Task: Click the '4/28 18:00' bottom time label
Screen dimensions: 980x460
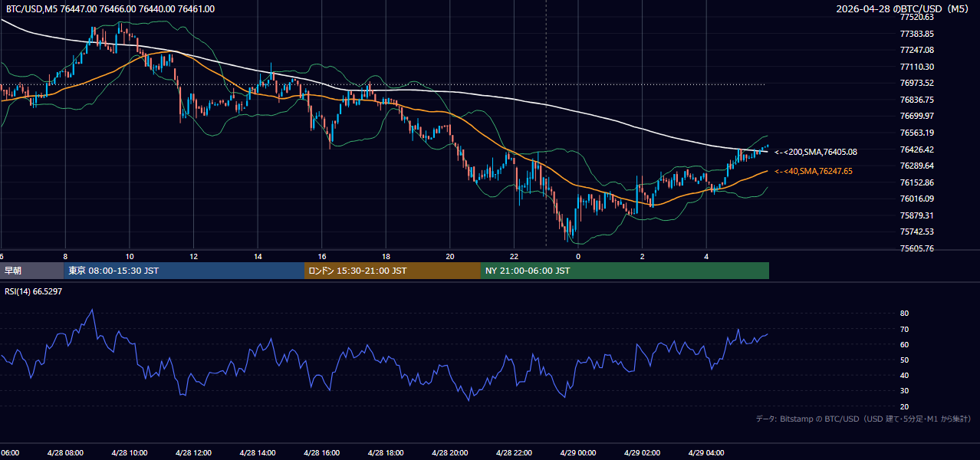Action: 386,452
